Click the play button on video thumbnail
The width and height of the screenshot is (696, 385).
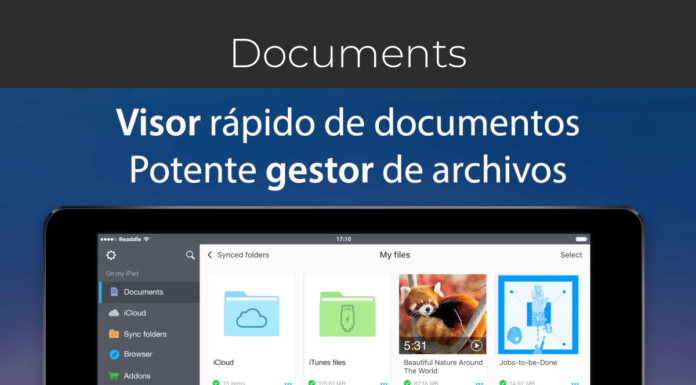(476, 345)
